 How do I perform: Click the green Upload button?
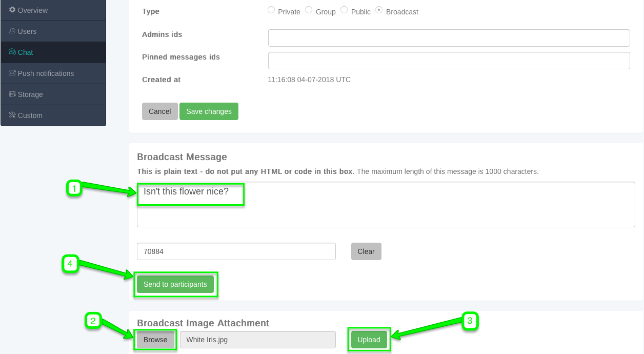tap(369, 340)
